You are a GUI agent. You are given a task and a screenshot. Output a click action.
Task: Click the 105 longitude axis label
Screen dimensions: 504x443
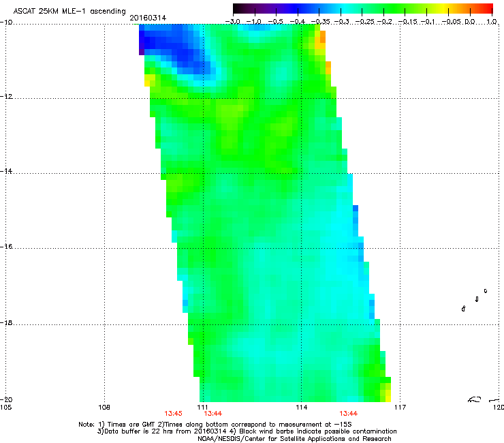coord(5,408)
